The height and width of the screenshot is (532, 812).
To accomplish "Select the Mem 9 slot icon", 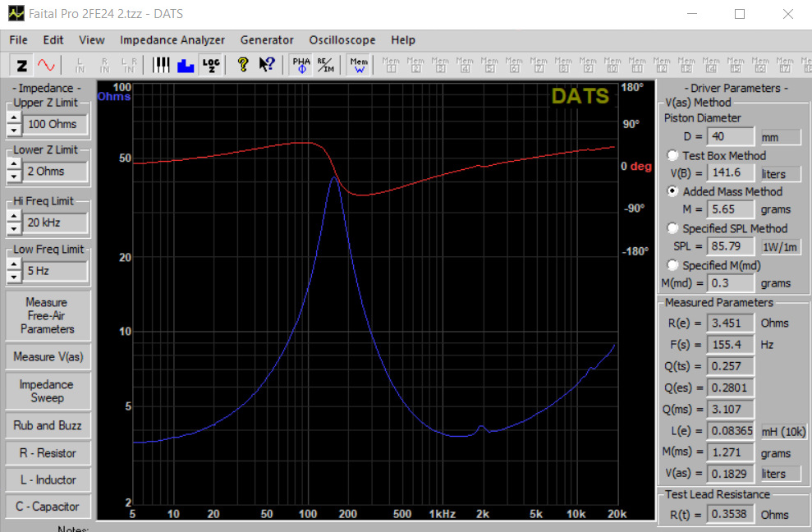I will click(588, 66).
